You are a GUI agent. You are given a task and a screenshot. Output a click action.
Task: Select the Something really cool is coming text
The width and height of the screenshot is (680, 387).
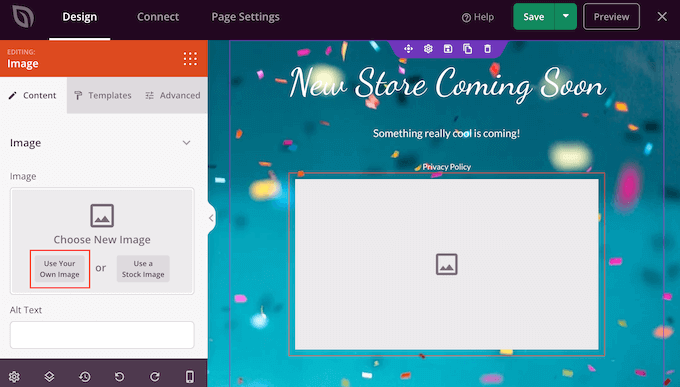point(447,133)
